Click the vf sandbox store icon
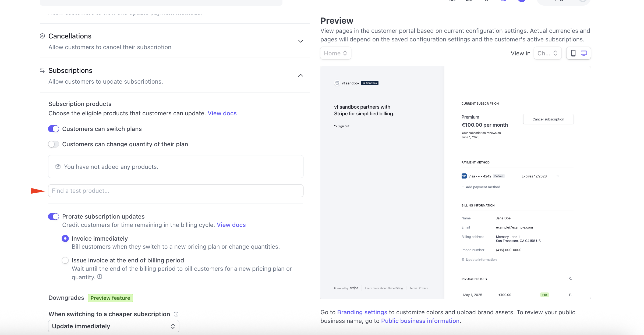644x335 pixels. coord(337,83)
